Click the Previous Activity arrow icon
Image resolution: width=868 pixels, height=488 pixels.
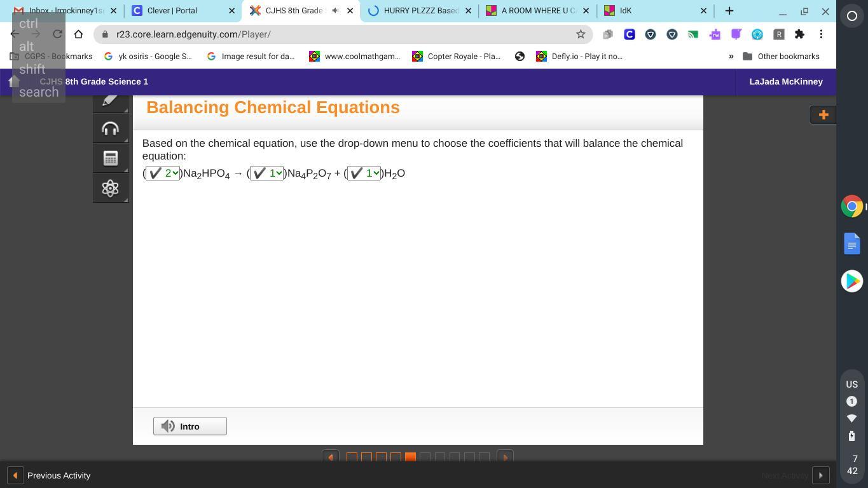(x=15, y=475)
